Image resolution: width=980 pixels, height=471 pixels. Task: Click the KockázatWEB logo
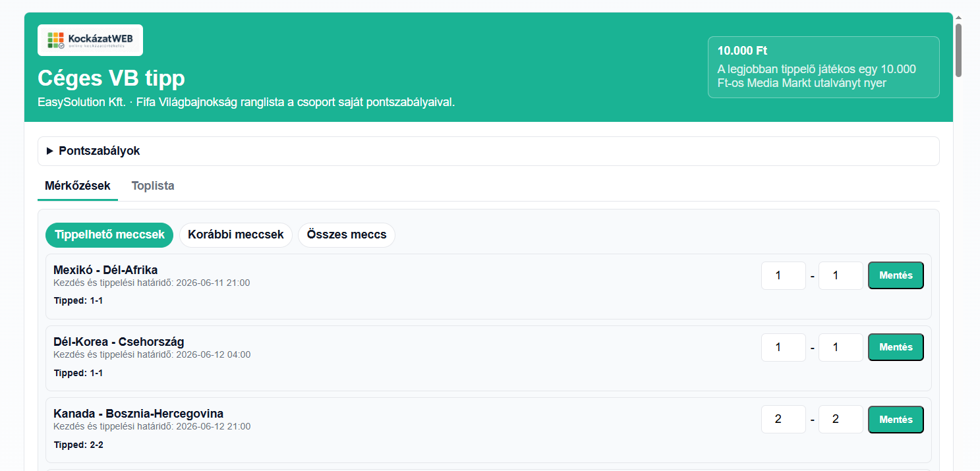click(90, 40)
